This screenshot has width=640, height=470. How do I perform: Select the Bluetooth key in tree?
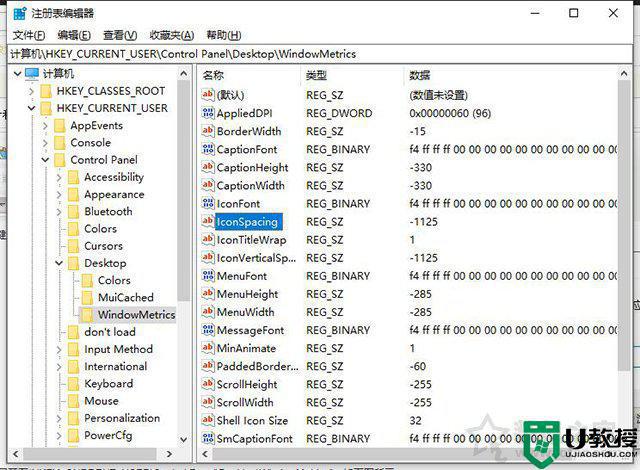(108, 211)
